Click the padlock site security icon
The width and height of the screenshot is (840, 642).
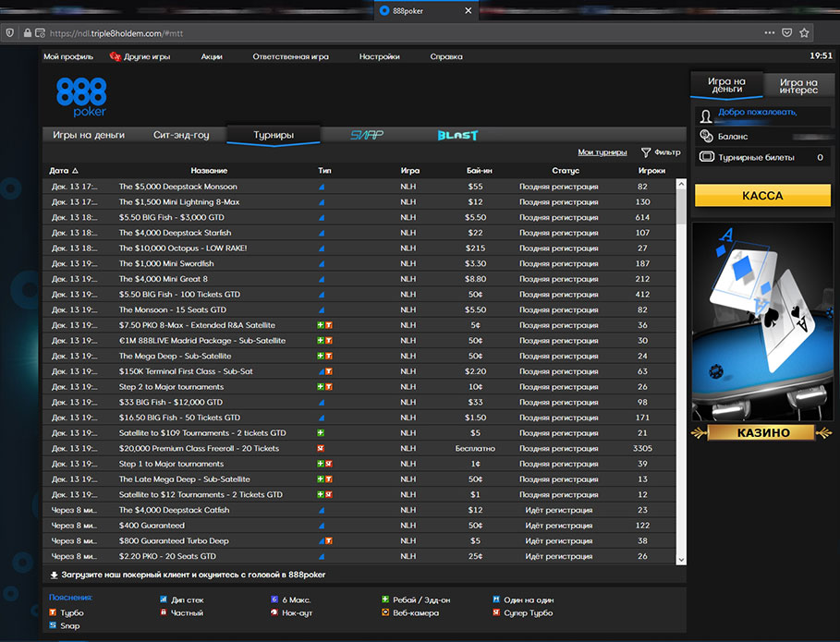[x=28, y=32]
